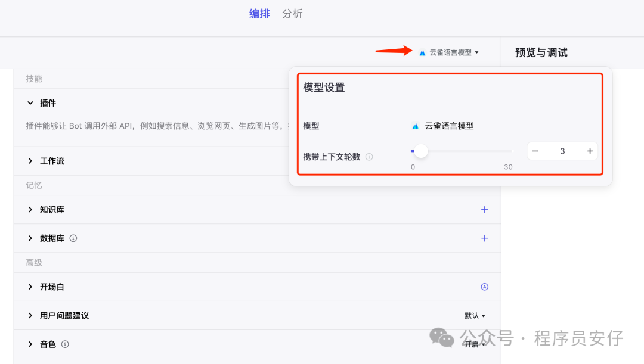Click the 知识库 section label
Image resolution: width=644 pixels, height=364 pixels.
tap(52, 209)
